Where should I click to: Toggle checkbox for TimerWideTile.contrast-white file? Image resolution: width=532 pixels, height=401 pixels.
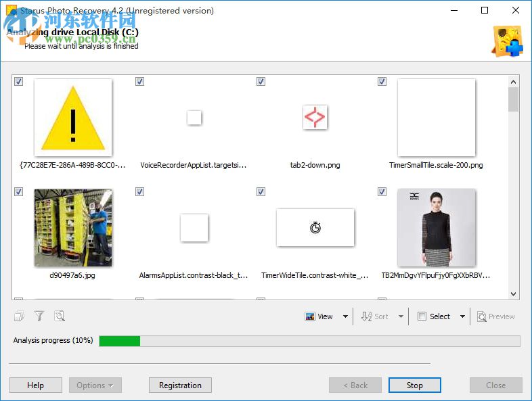click(261, 191)
